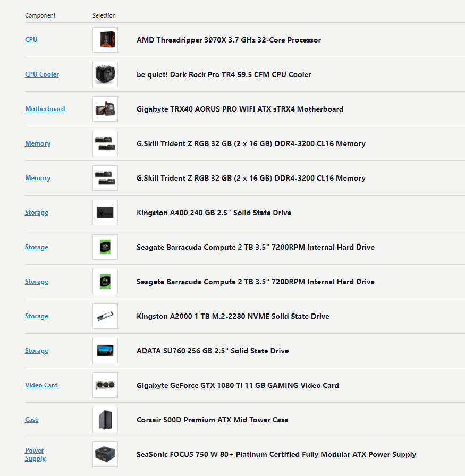465x476 pixels.
Task: Click the Selection column header
Action: click(104, 15)
